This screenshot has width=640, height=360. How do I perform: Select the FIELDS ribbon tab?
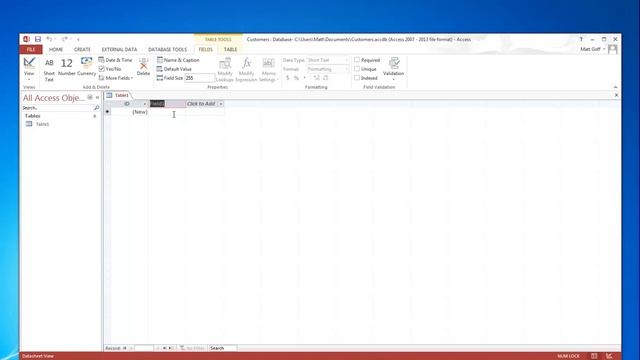205,49
